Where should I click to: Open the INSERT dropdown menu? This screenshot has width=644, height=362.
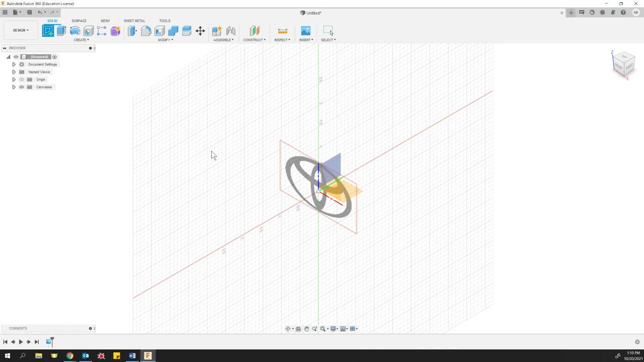tap(306, 40)
